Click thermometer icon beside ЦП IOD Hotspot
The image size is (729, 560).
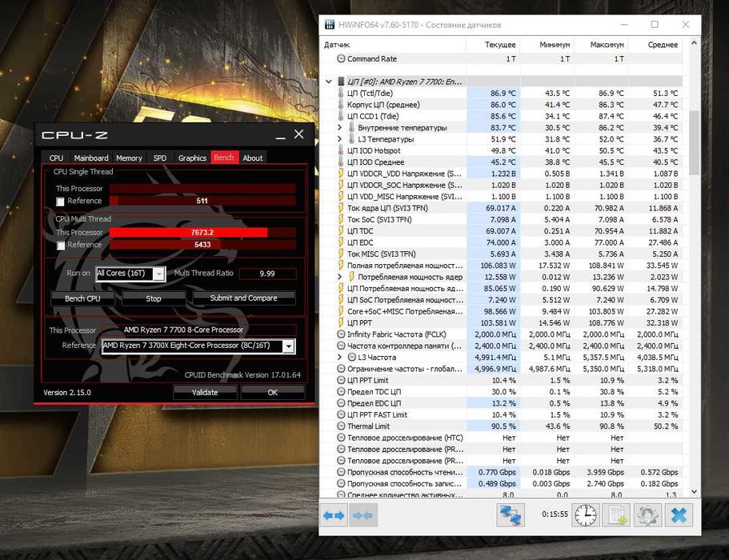pos(341,150)
